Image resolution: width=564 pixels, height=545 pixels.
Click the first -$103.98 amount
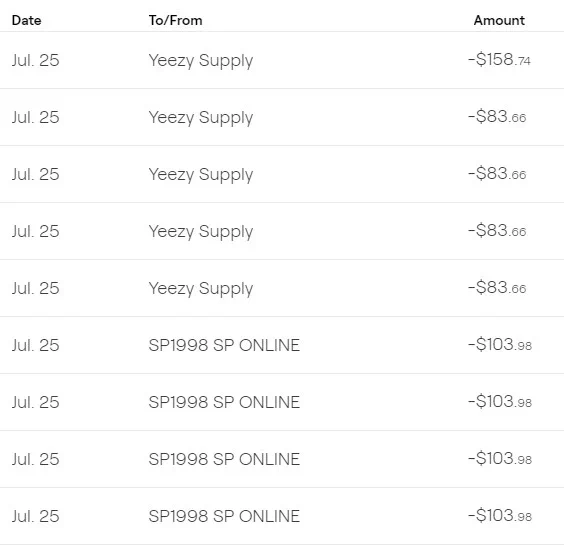click(x=500, y=345)
